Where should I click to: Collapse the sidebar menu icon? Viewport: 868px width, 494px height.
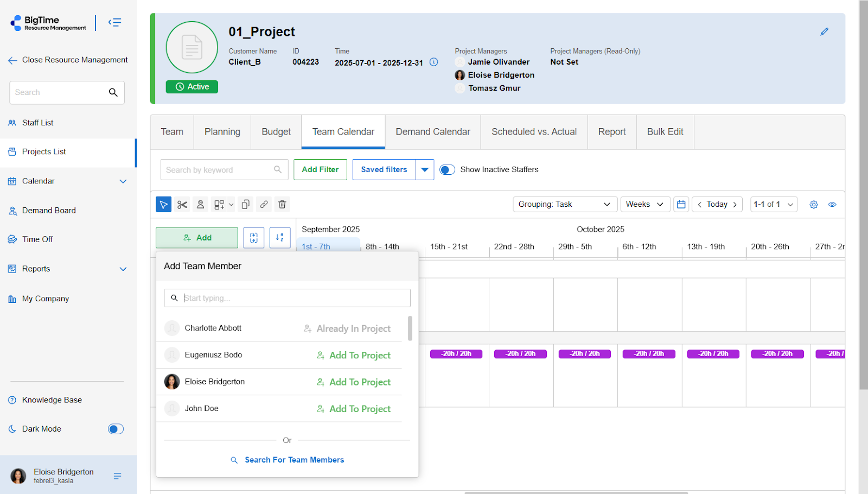coord(114,22)
